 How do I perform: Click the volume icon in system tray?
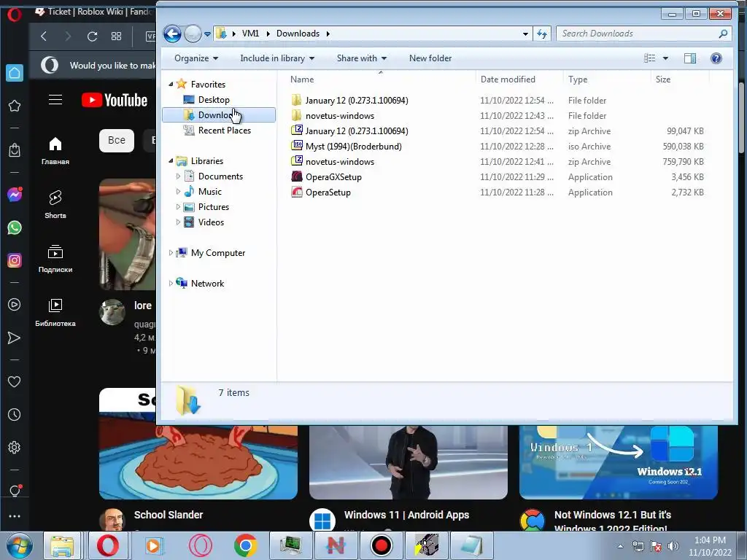click(x=673, y=546)
